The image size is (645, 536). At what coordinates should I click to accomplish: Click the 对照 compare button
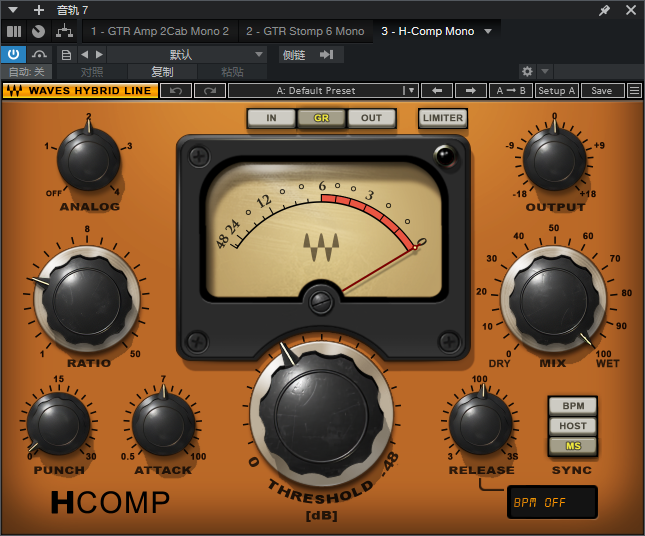pyautogui.click(x=92, y=72)
